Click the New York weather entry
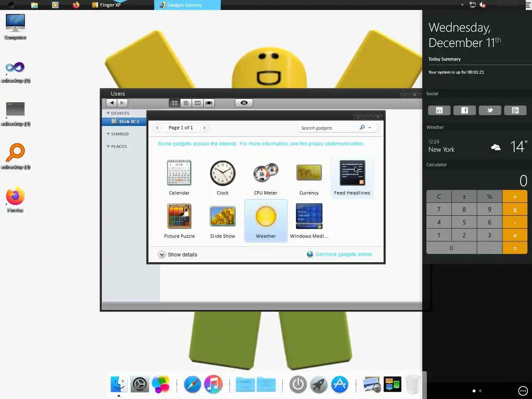 (x=478, y=146)
